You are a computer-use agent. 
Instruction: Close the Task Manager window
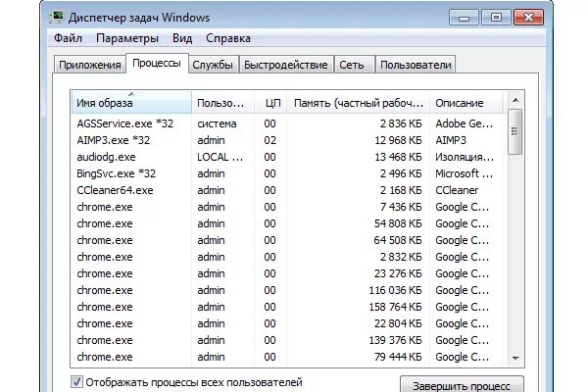pyautogui.click(x=529, y=18)
